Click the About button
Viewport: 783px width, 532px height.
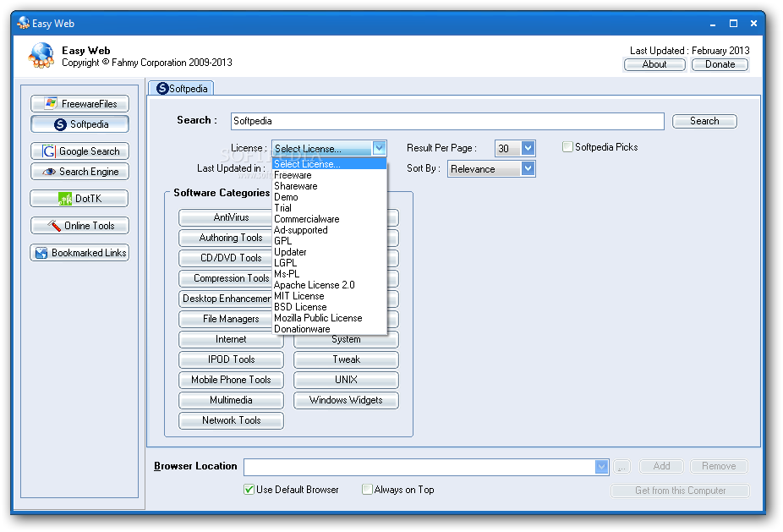tap(654, 64)
